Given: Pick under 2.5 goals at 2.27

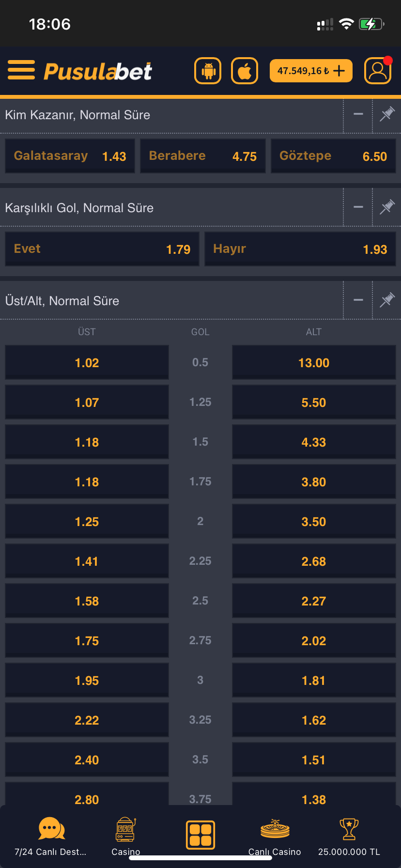Looking at the screenshot, I should pos(314,601).
